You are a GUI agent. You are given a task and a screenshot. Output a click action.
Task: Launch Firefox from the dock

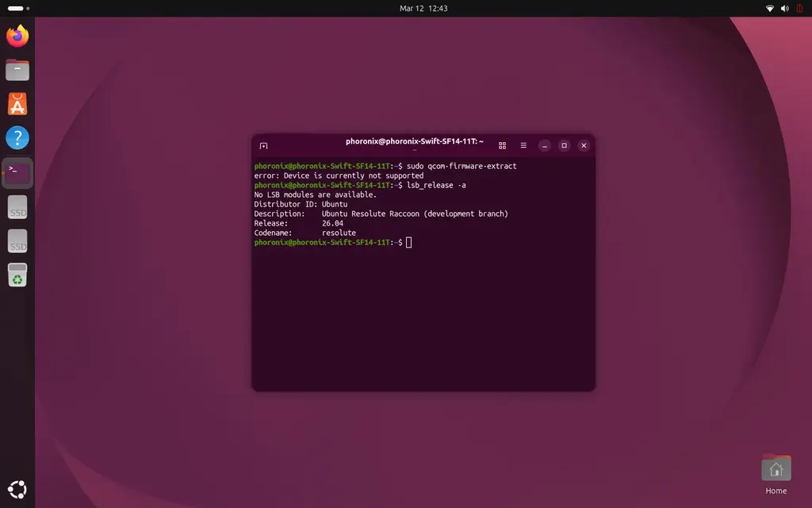coord(17,36)
